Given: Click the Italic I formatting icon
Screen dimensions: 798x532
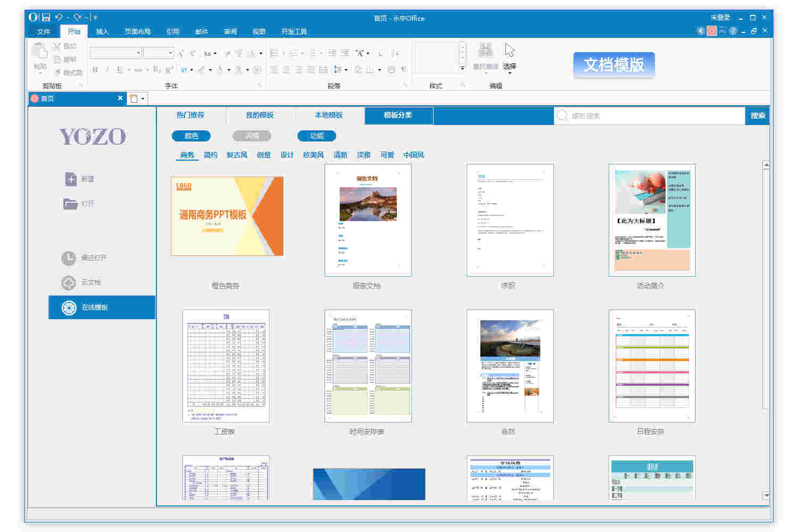Looking at the screenshot, I should click(107, 70).
